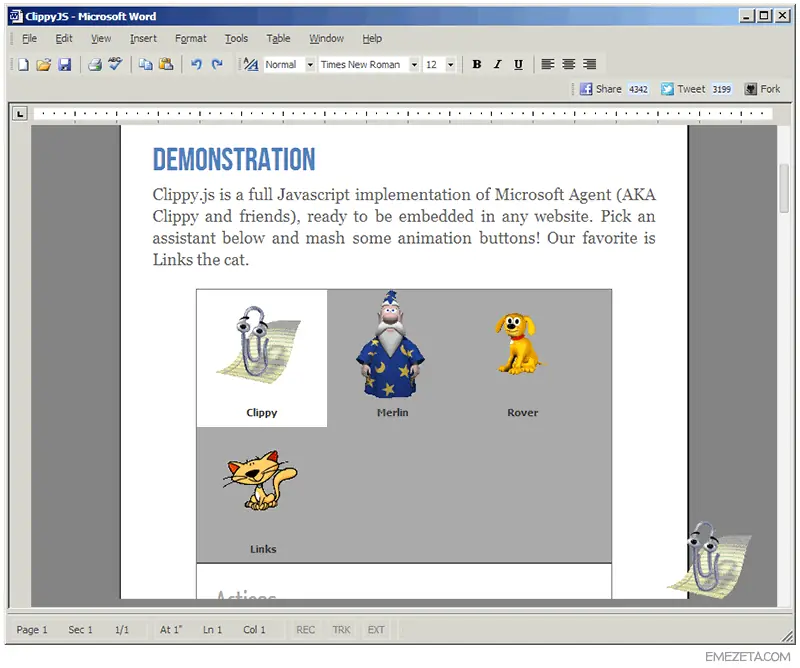Viewport: 800px width, 668px height.
Task: Click the Redo arrow icon
Action: click(217, 64)
